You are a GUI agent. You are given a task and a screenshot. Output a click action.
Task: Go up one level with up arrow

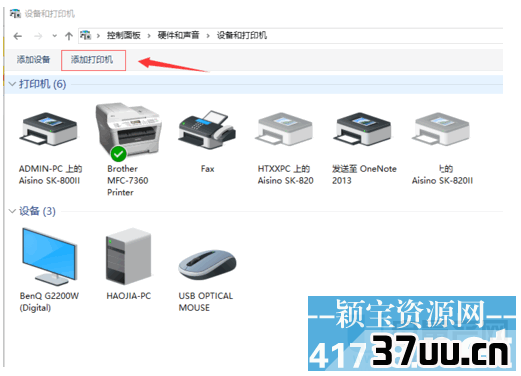click(69, 36)
